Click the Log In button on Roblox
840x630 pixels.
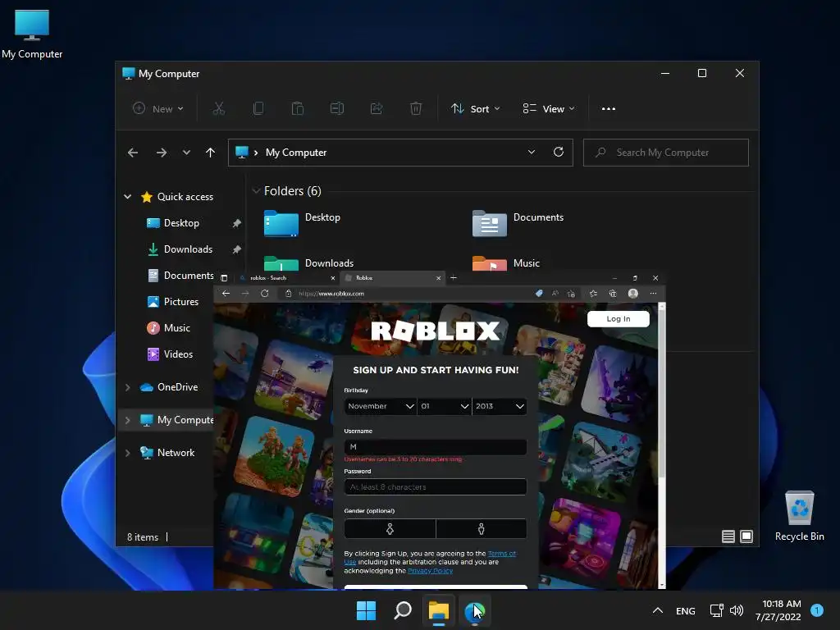tap(619, 319)
